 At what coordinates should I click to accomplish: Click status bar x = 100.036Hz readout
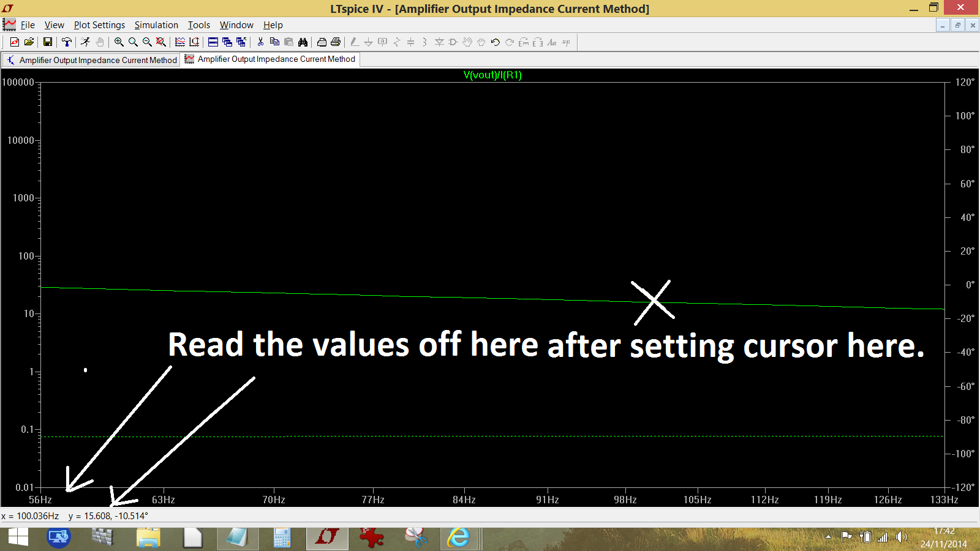[x=30, y=516]
